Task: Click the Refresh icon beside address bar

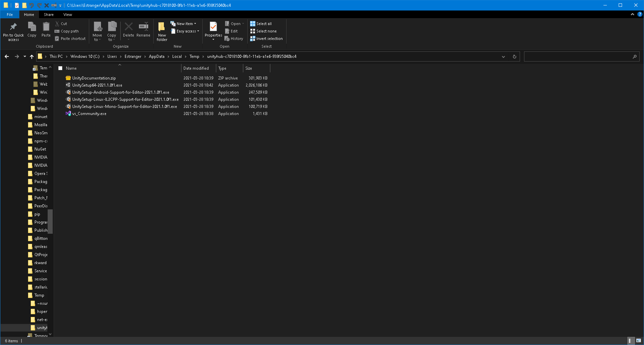Action: point(514,57)
